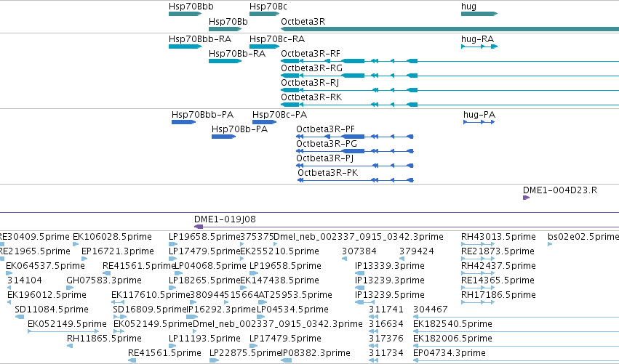The image size is (619, 364).
Task: Click the hug-PA protein glyph
Action: pyautogui.click(x=479, y=122)
